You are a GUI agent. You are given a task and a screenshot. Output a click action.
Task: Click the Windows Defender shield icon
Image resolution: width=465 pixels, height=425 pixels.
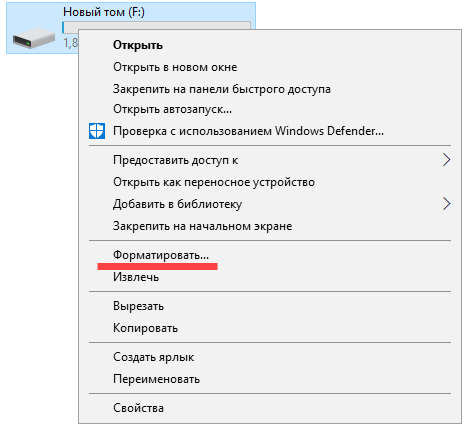coord(97,131)
